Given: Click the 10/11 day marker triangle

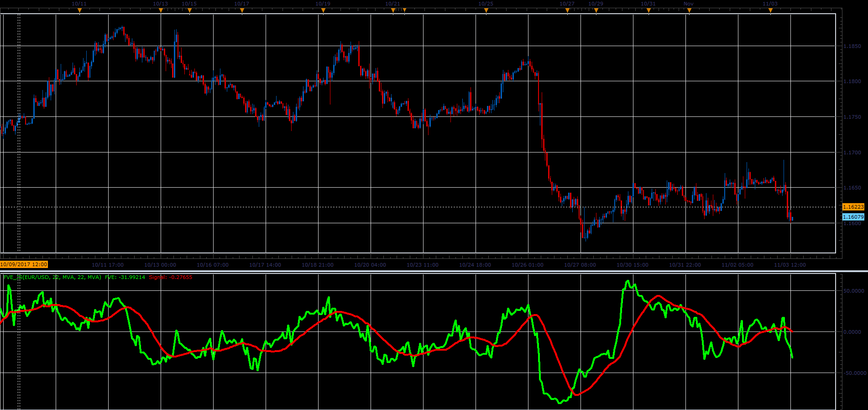Looking at the screenshot, I should [x=79, y=11].
